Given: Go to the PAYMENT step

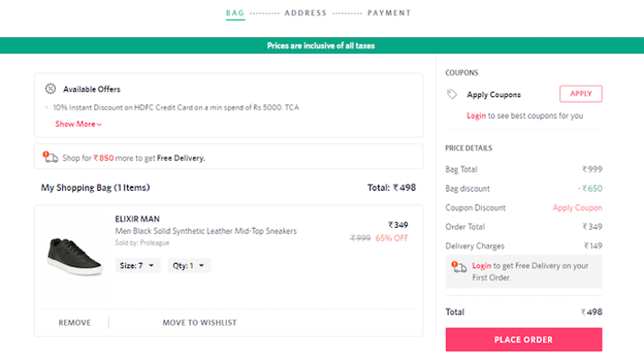Looking at the screenshot, I should pos(389,13).
